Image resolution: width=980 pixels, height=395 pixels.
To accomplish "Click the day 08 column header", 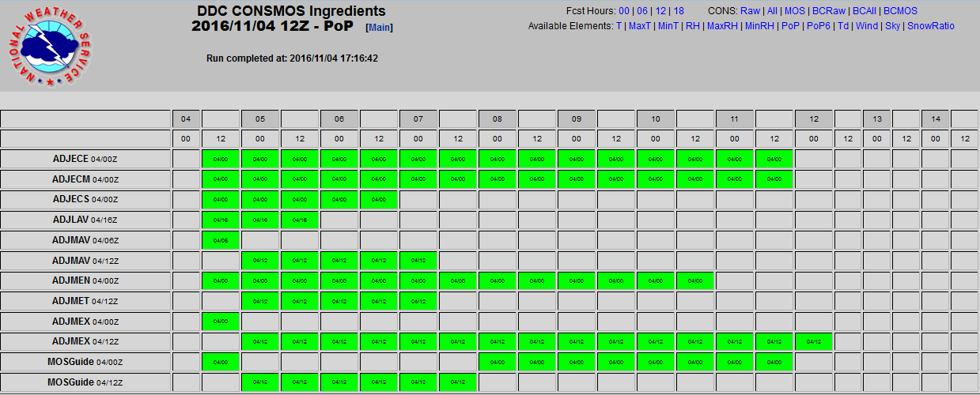I will pos(497,119).
